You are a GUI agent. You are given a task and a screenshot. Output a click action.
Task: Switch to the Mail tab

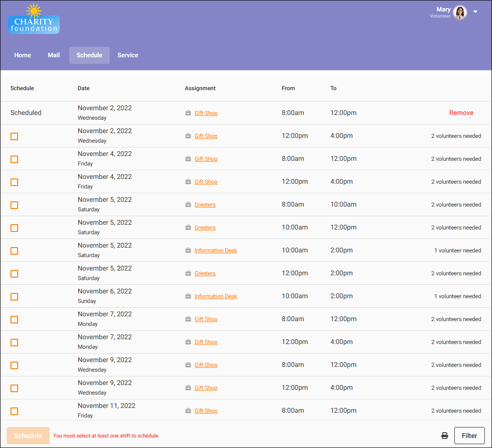click(x=53, y=55)
